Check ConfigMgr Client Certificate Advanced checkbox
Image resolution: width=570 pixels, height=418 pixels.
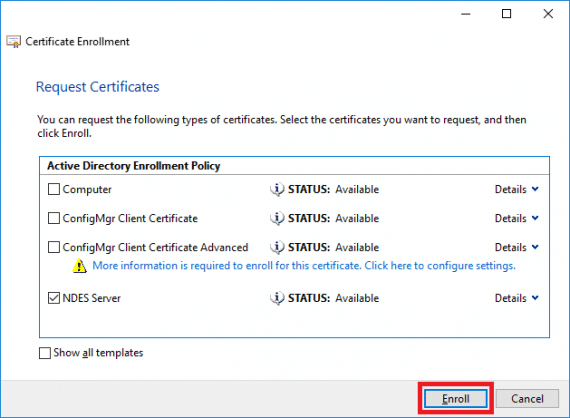[54, 247]
